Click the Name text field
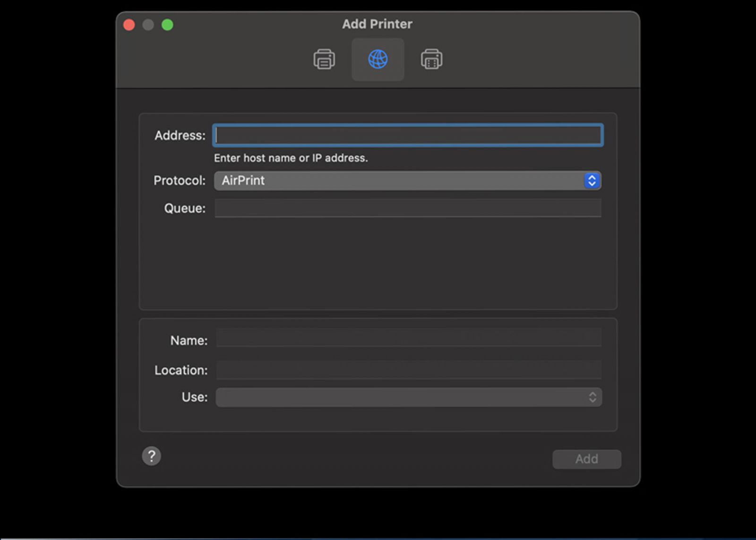The width and height of the screenshot is (756, 540). (409, 338)
